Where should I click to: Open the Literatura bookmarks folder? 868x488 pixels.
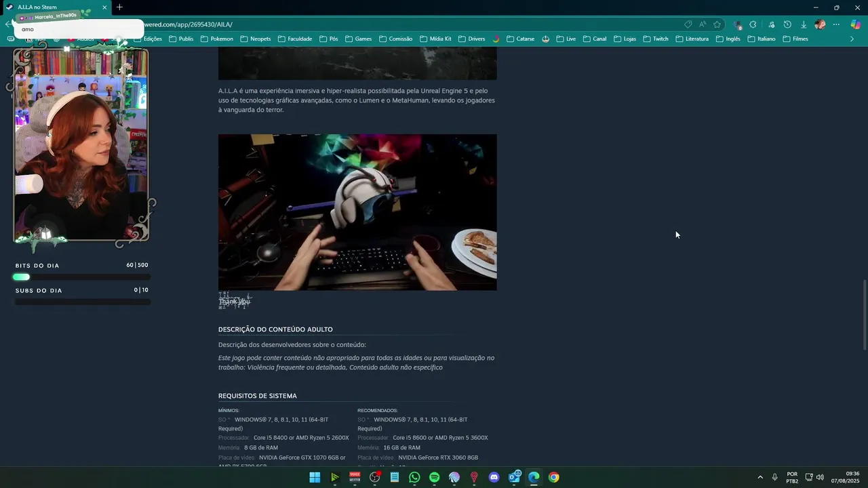(x=692, y=39)
